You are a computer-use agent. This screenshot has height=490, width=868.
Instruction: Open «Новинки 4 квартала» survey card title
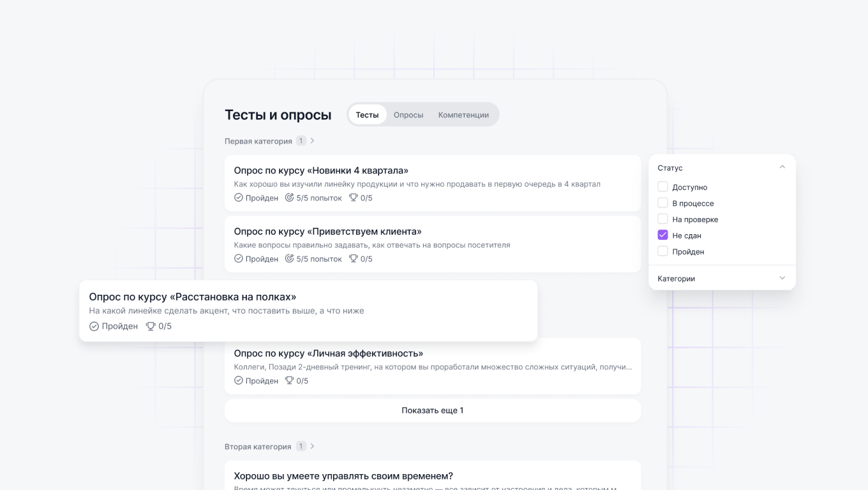click(x=321, y=170)
